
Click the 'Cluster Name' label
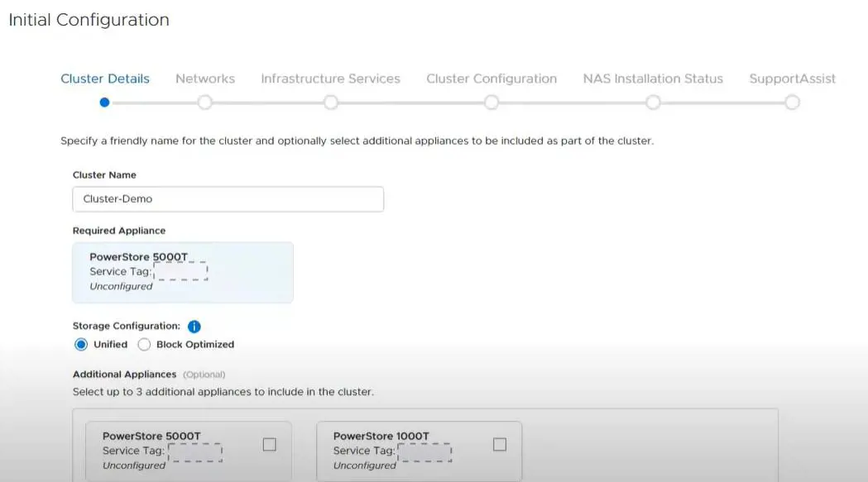tap(104, 175)
